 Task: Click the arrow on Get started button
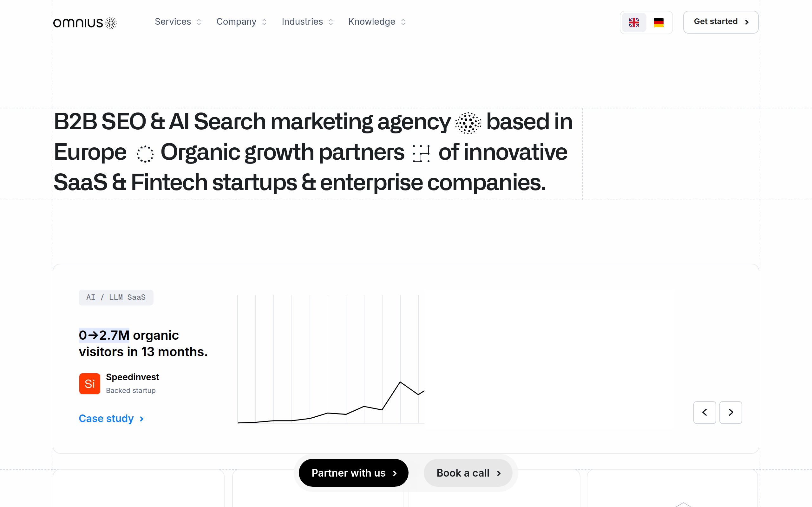tap(747, 22)
